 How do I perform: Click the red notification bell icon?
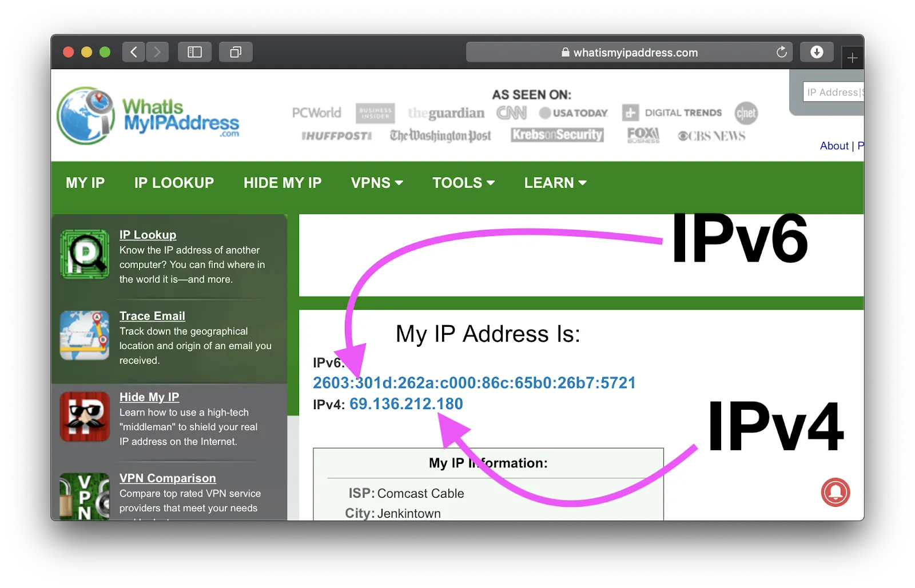point(836,492)
